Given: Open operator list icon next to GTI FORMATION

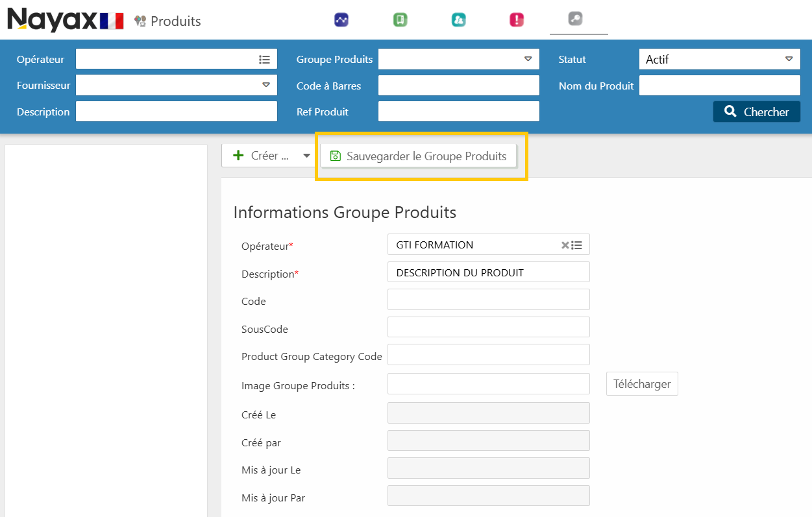Looking at the screenshot, I should 577,245.
